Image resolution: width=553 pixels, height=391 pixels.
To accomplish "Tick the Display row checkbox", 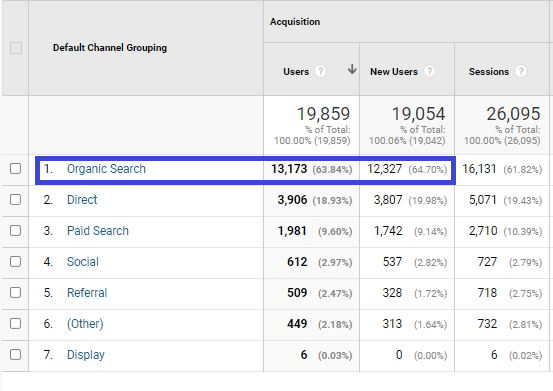I will coord(16,354).
